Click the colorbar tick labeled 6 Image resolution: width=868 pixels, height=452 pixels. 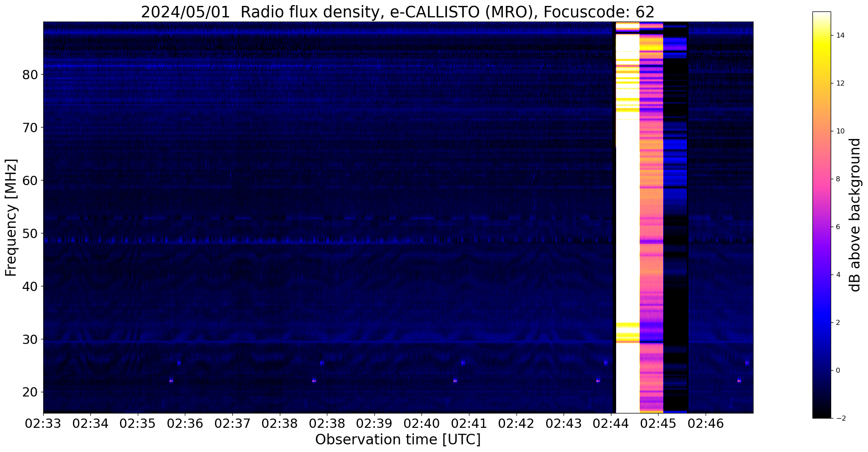click(x=837, y=227)
